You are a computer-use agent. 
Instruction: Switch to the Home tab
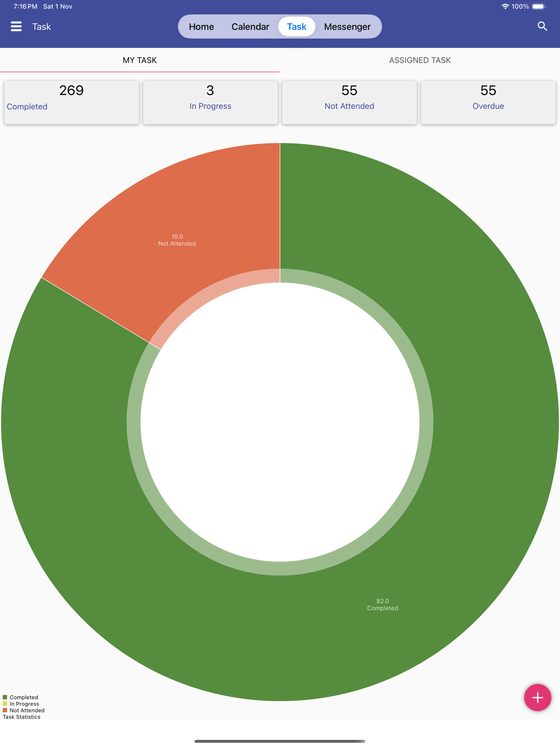[x=202, y=27]
